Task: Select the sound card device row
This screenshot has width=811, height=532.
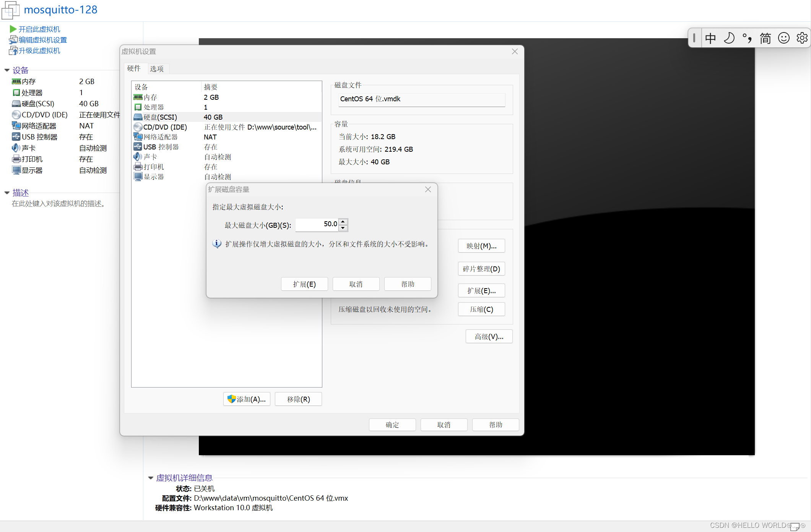Action: click(150, 157)
